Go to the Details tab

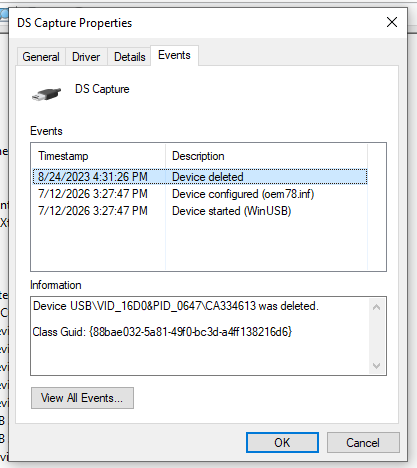pyautogui.click(x=130, y=57)
